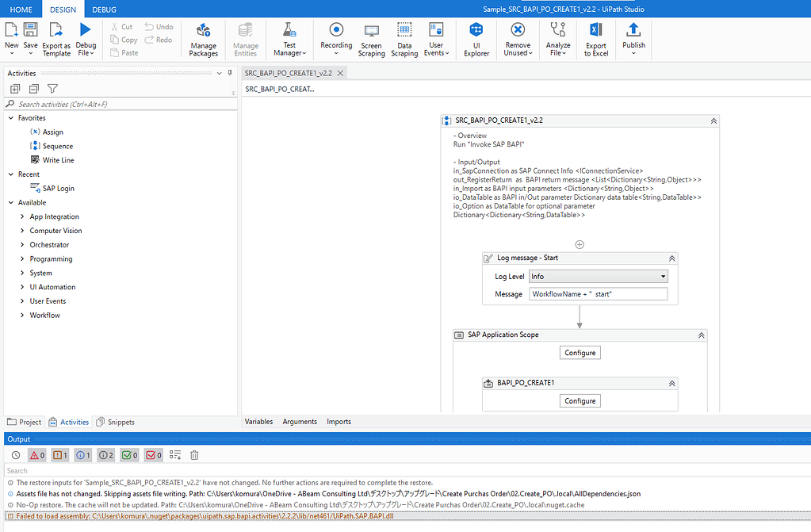Toggle the Errors filter in Output panel
Screen dimensions: 811x532
(37, 454)
